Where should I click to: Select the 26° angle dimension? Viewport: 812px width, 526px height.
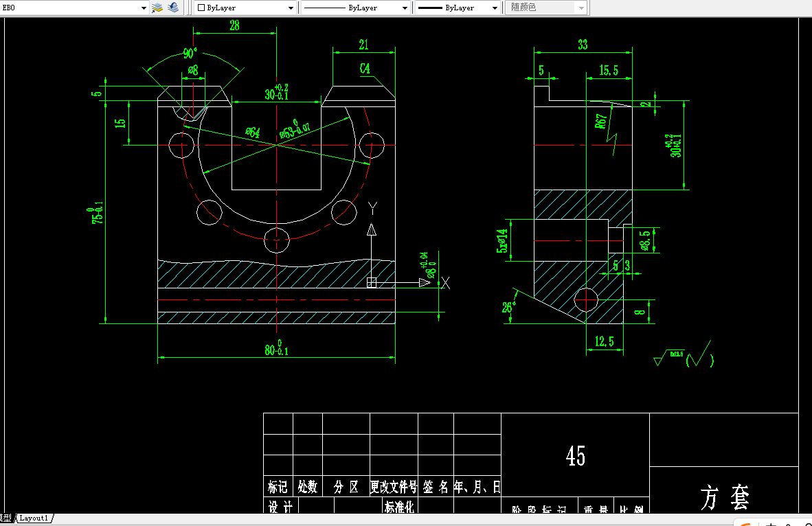[x=508, y=308]
